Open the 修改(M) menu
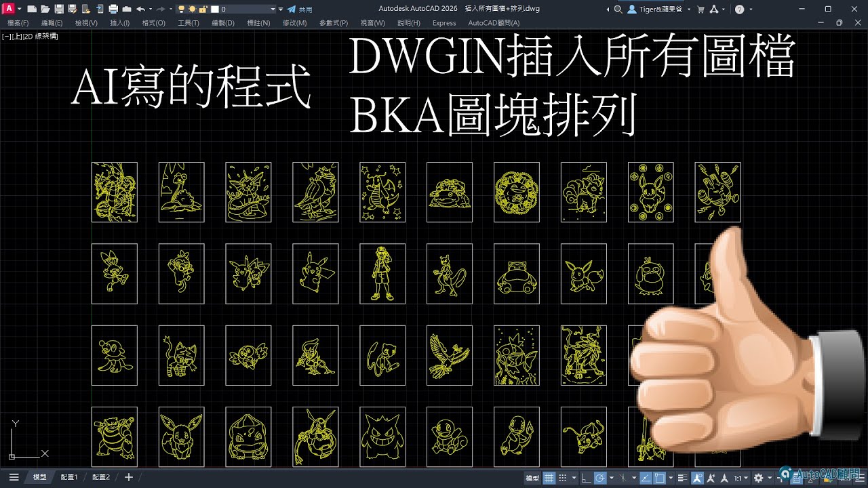The height and width of the screenshot is (488, 868). 295,23
